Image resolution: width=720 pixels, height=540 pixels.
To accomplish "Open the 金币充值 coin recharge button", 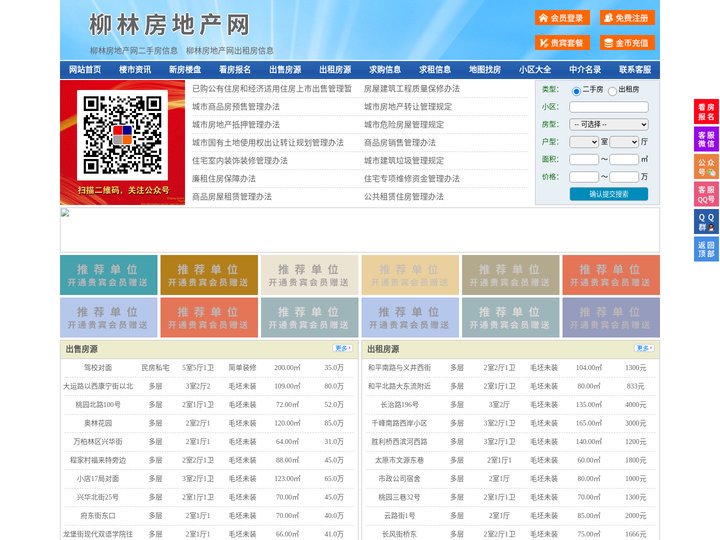I will [627, 43].
